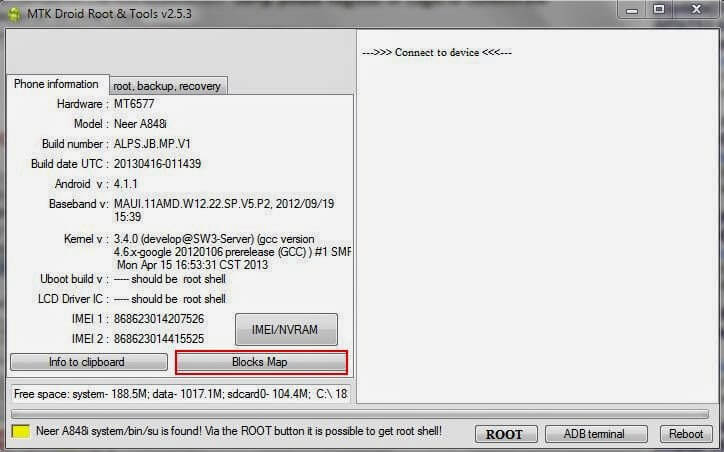Select the Free space status field

[180, 393]
